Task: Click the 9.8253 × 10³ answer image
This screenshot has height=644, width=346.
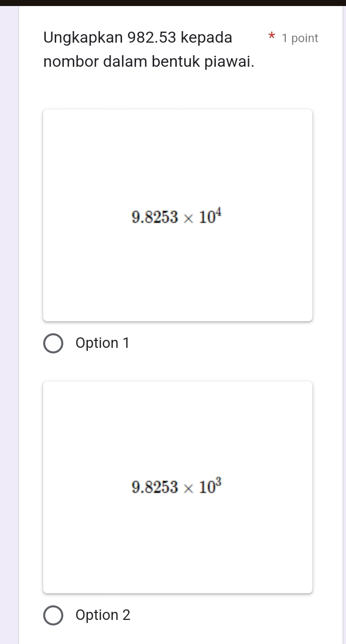Action: pos(178,487)
